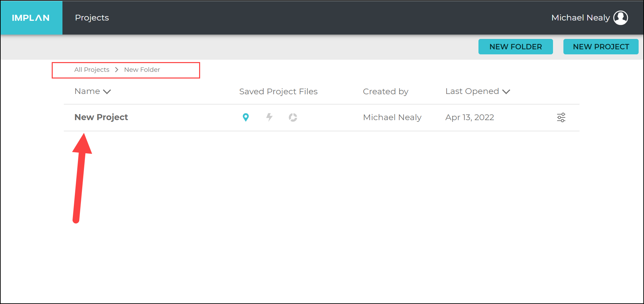Start a project with NEW PROJECT button
Image resolution: width=644 pixels, height=304 pixels.
601,47
